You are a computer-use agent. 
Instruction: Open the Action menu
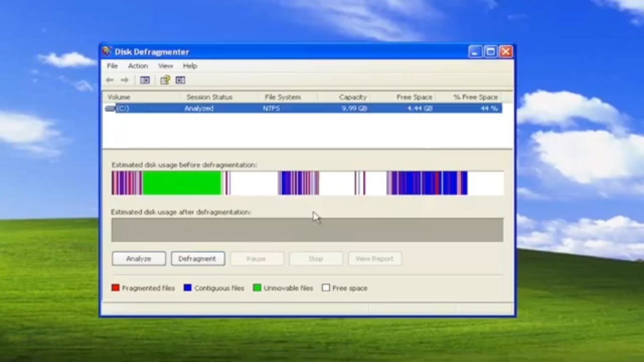point(137,66)
